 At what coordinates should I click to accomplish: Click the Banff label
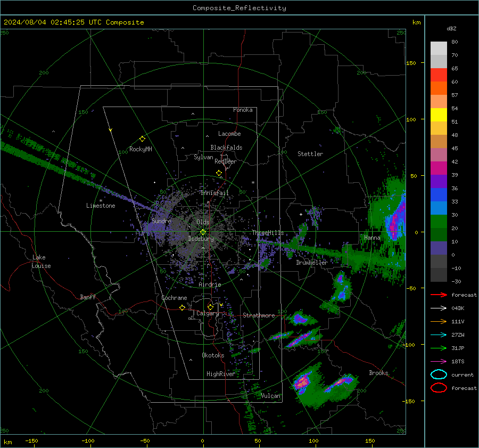click(88, 297)
